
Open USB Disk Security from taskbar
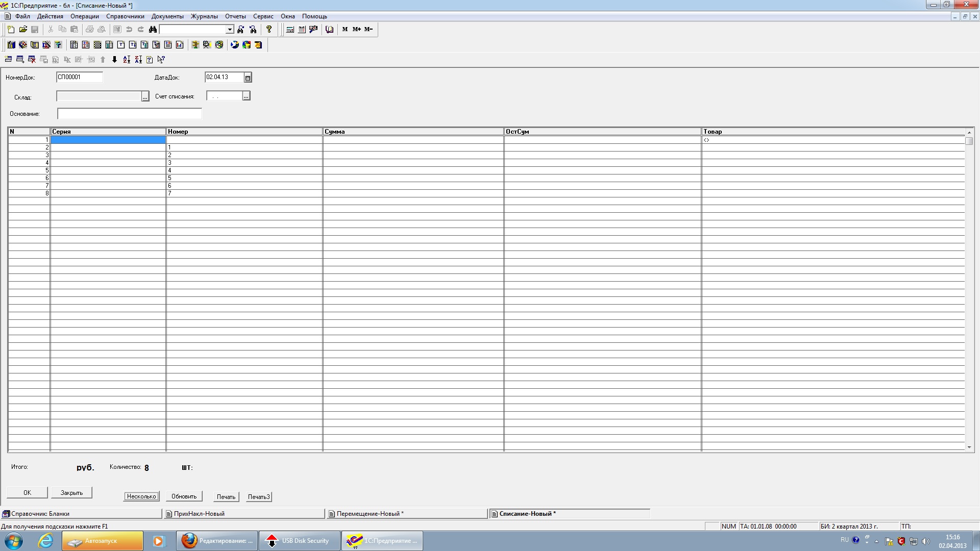pos(300,541)
